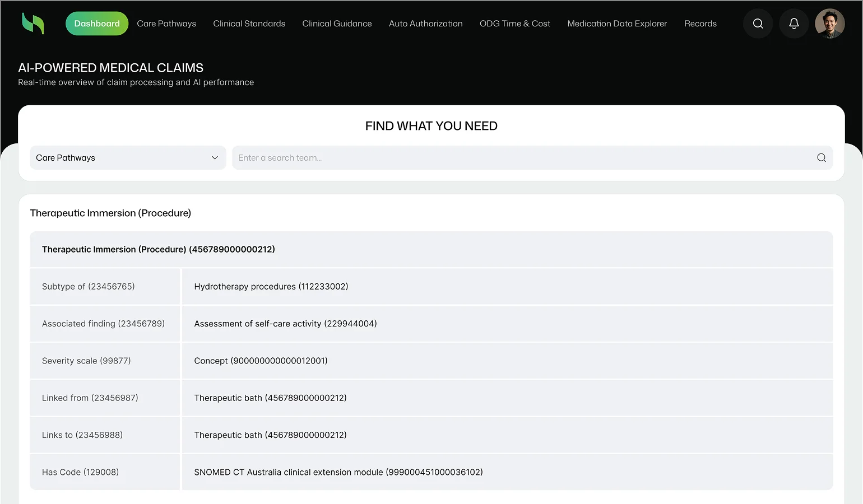Open Care Pathways in the navigation bar
Viewport: 863px width, 504px height.
(166, 24)
